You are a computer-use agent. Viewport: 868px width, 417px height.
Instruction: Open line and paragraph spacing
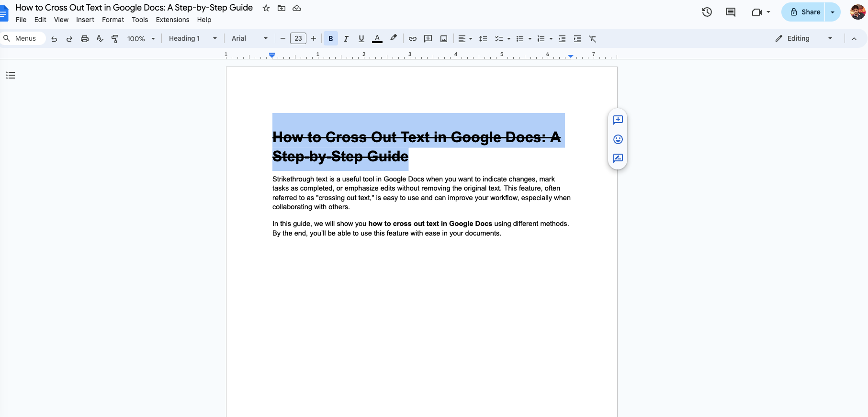(x=483, y=39)
